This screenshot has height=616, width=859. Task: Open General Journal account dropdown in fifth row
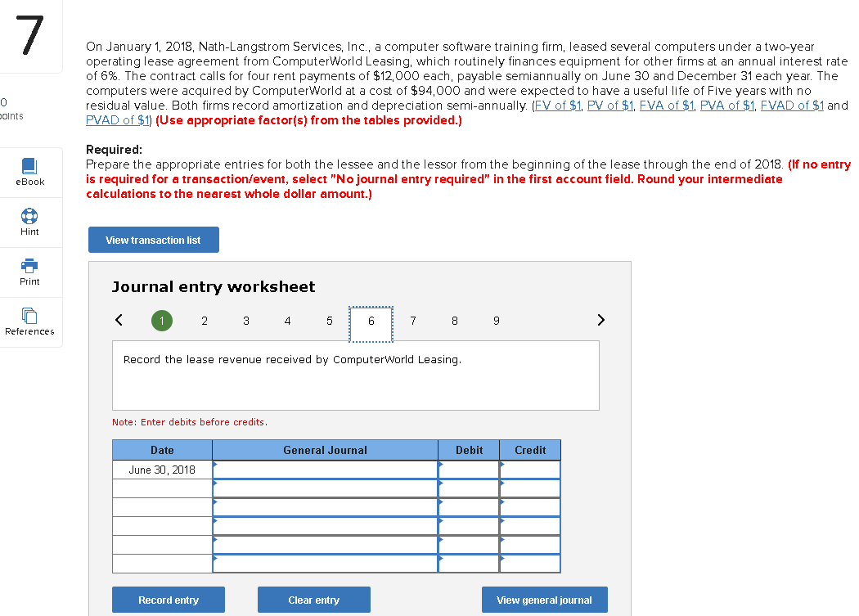[x=325, y=545]
